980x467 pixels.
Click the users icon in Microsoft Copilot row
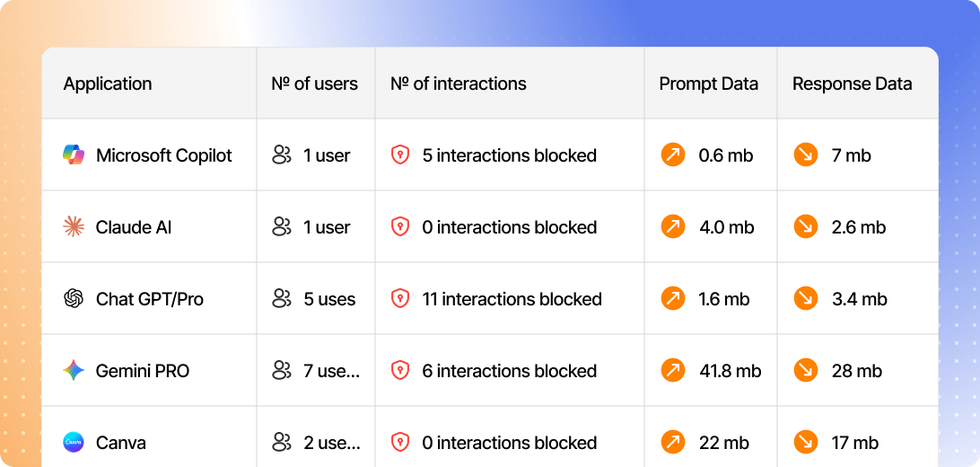[x=282, y=155]
